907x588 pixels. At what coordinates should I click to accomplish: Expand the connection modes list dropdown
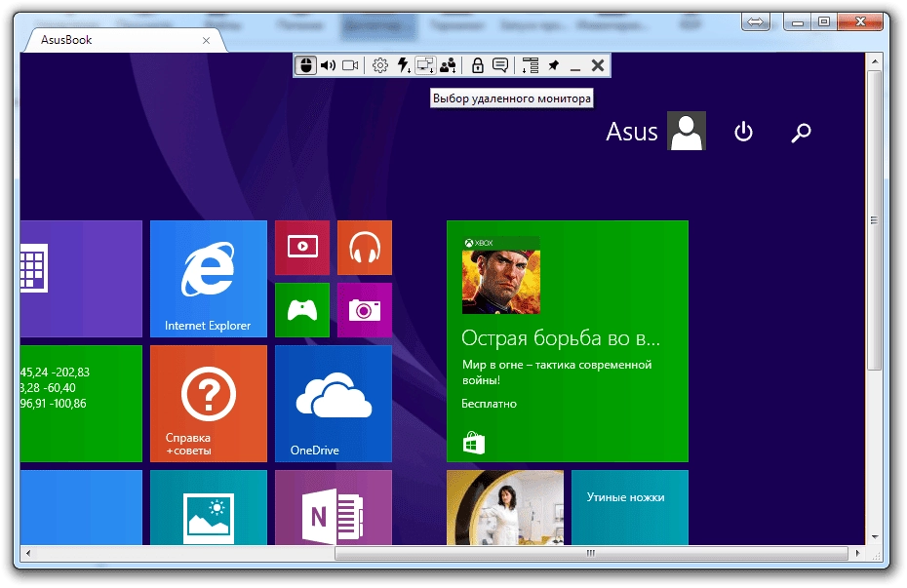click(530, 65)
